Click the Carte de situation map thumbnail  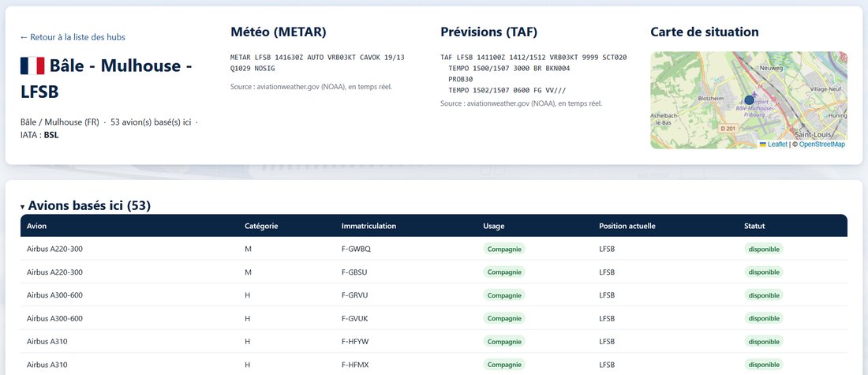748,100
